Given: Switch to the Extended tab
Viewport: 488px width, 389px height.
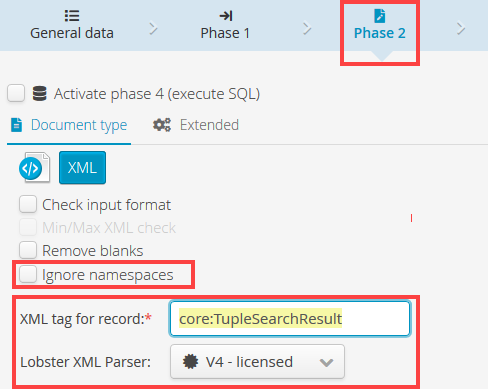Looking at the screenshot, I should (196, 125).
